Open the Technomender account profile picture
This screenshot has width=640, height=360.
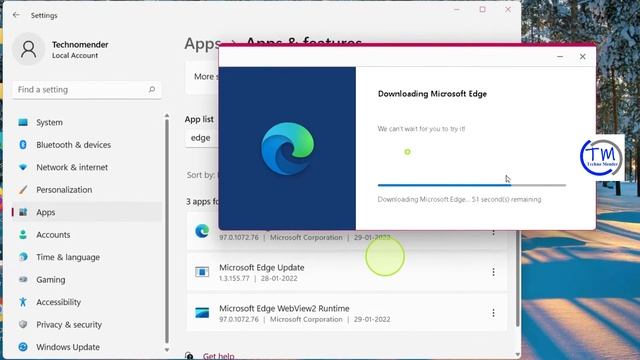[28, 49]
